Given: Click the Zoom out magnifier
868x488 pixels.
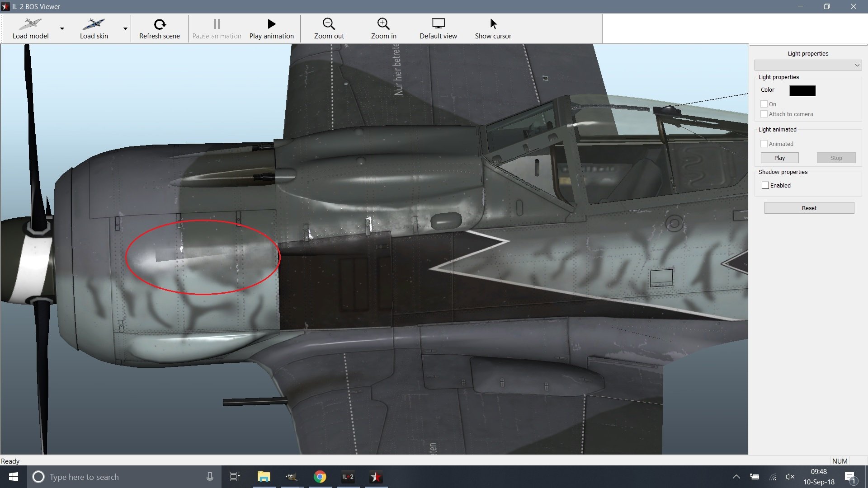Looking at the screenshot, I should 329,24.
